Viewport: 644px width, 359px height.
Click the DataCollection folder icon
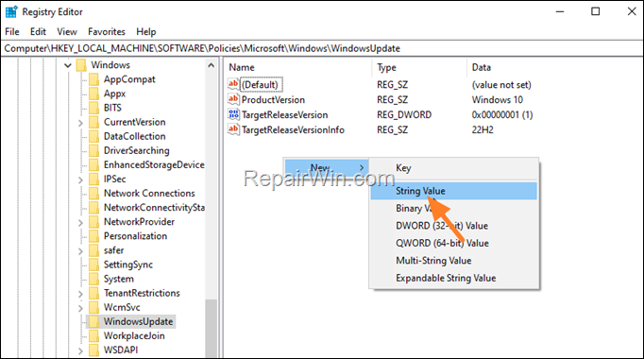point(94,136)
